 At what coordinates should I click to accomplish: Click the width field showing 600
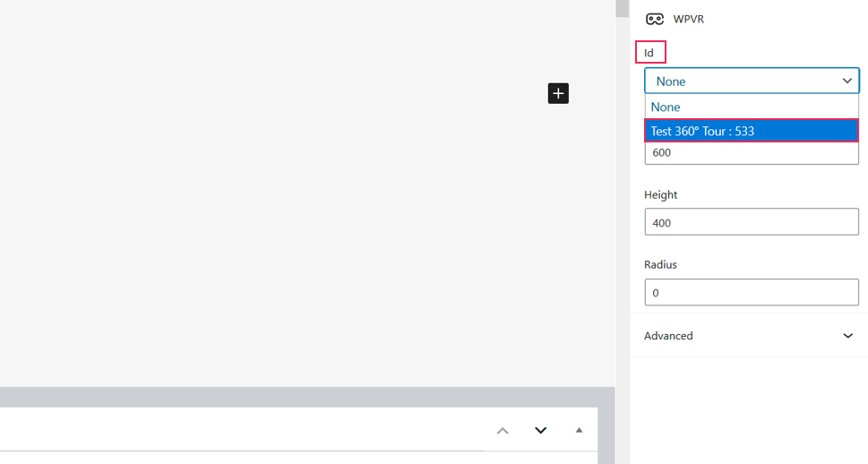[x=752, y=153]
